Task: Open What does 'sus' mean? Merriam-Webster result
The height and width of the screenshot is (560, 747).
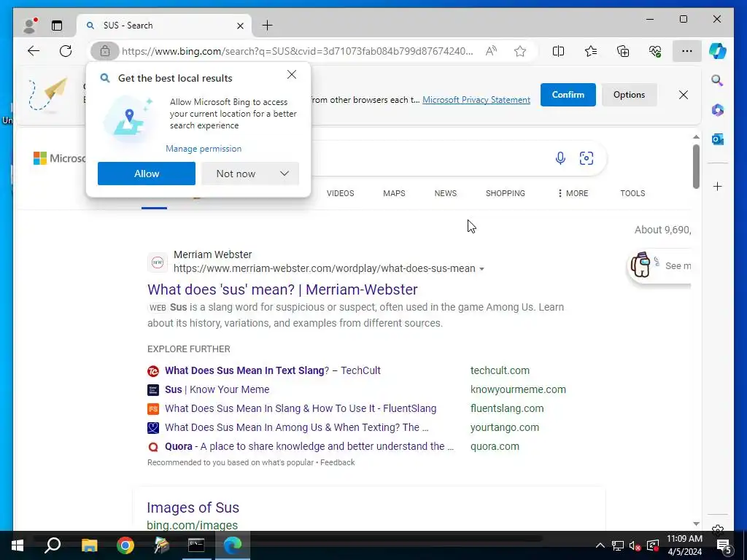Action: [x=282, y=289]
